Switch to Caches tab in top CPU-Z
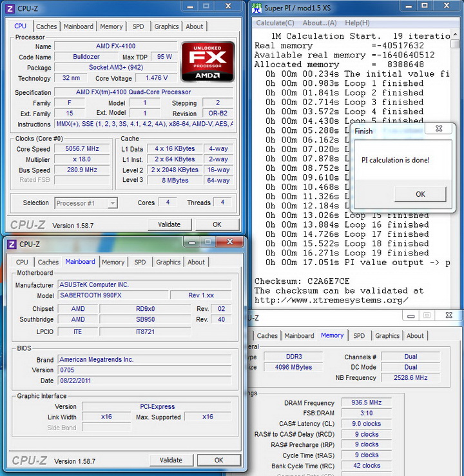The height and width of the screenshot is (476, 464). pos(46,26)
